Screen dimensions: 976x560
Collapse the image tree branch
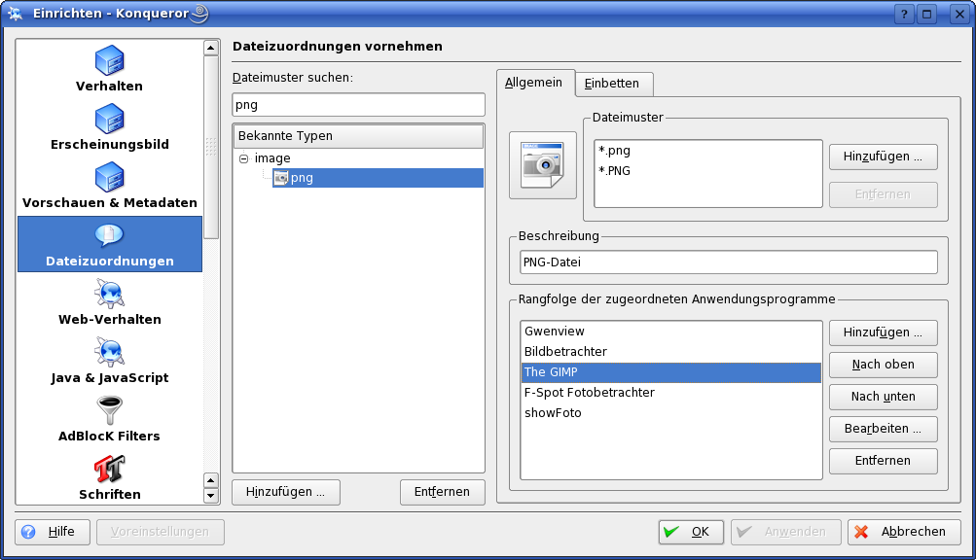[245, 157]
